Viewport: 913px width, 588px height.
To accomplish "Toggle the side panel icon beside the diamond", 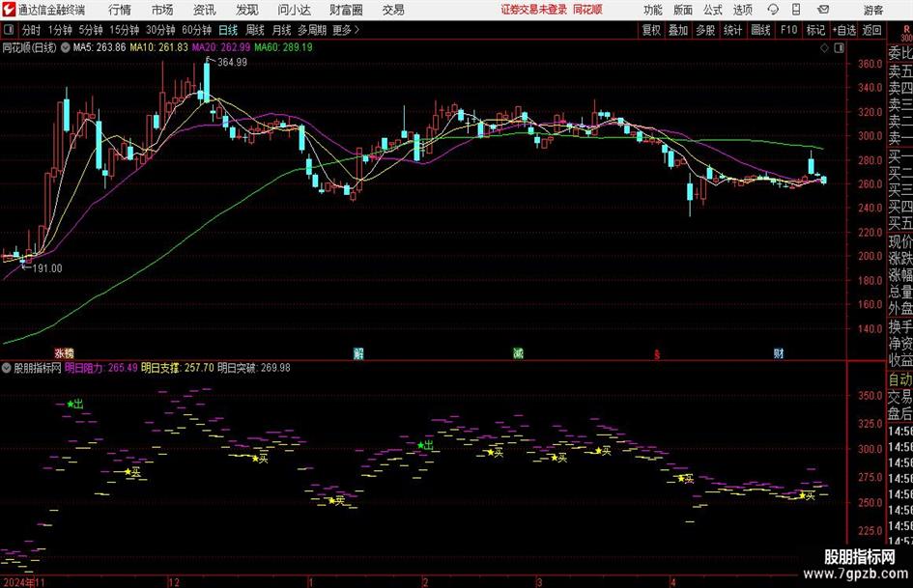I will [x=839, y=47].
